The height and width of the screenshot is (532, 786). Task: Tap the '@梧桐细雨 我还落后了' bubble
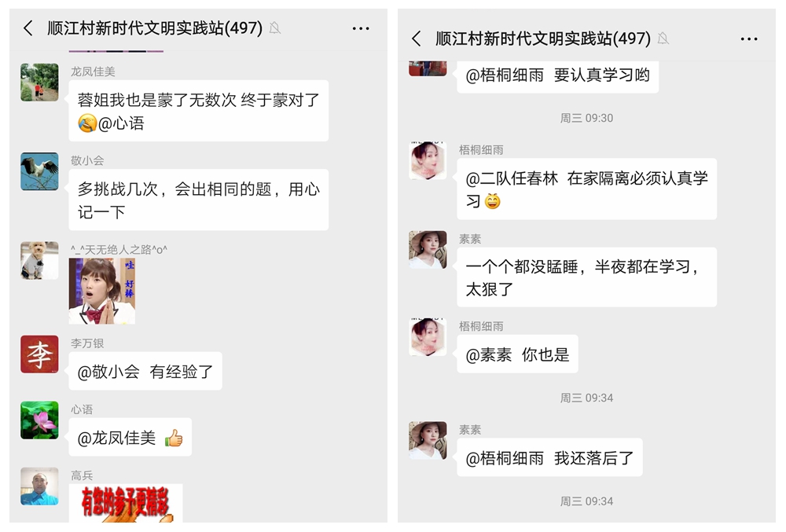click(549, 457)
